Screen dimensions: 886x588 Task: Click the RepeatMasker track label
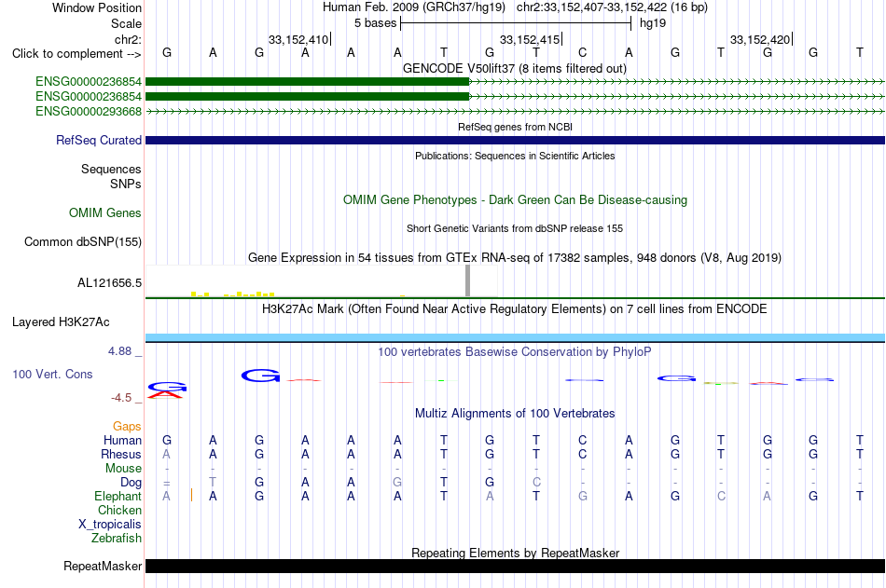click(103, 566)
